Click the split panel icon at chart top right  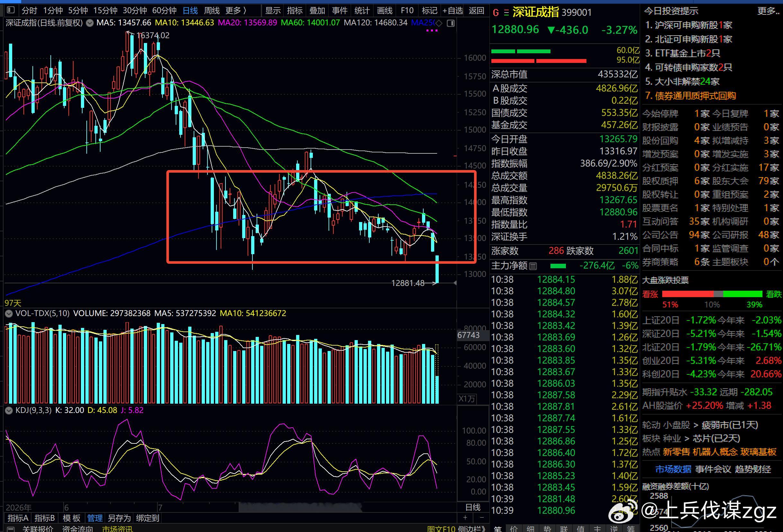click(x=451, y=23)
